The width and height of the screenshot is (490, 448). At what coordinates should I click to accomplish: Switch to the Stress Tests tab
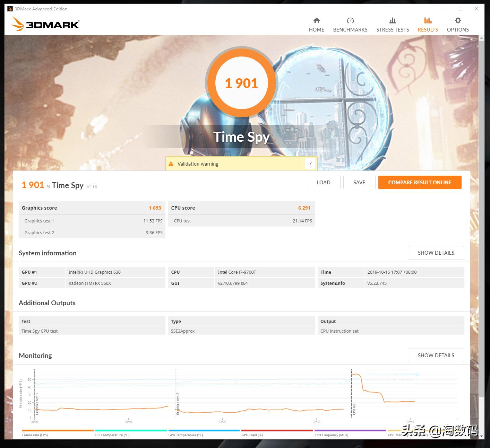(x=392, y=24)
